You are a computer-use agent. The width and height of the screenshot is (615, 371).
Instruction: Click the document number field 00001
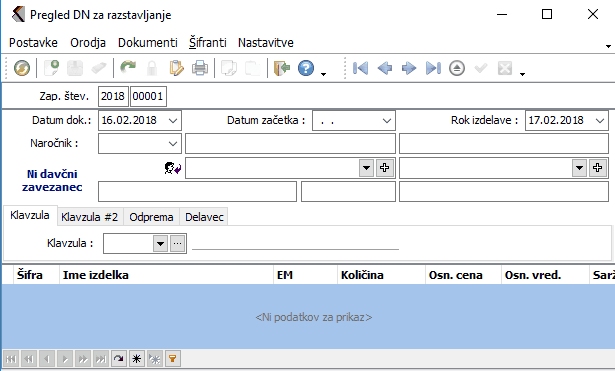pyautogui.click(x=148, y=96)
